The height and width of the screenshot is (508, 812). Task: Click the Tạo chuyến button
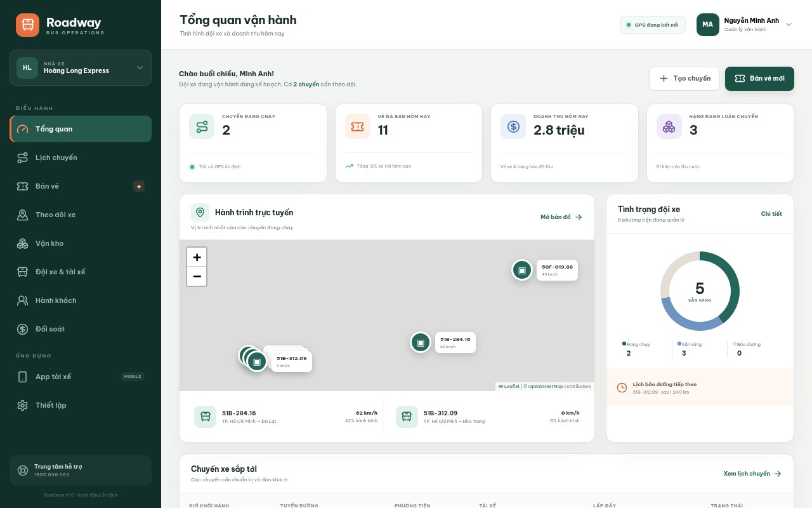pos(684,79)
